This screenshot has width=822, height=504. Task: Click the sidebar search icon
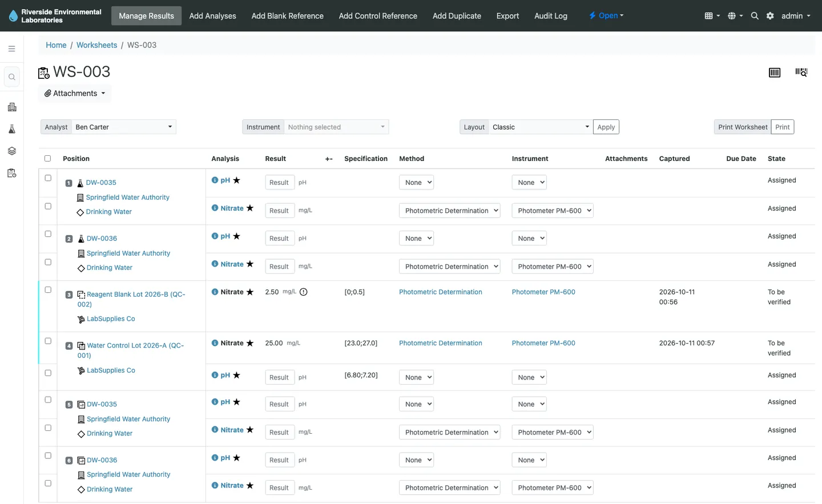tap(12, 77)
